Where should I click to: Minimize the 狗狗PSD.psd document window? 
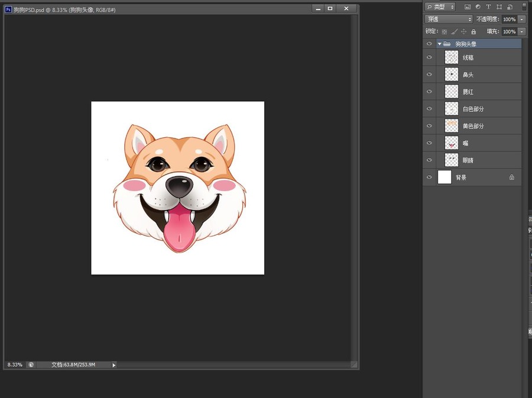point(318,8)
